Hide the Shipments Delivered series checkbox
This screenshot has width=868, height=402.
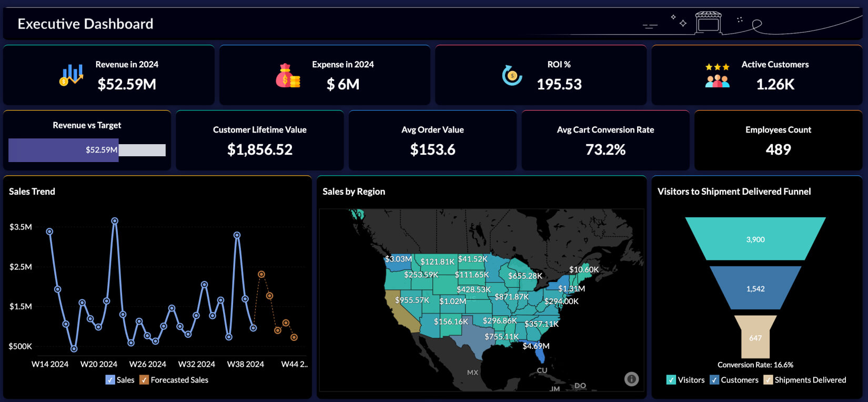pyautogui.click(x=768, y=380)
